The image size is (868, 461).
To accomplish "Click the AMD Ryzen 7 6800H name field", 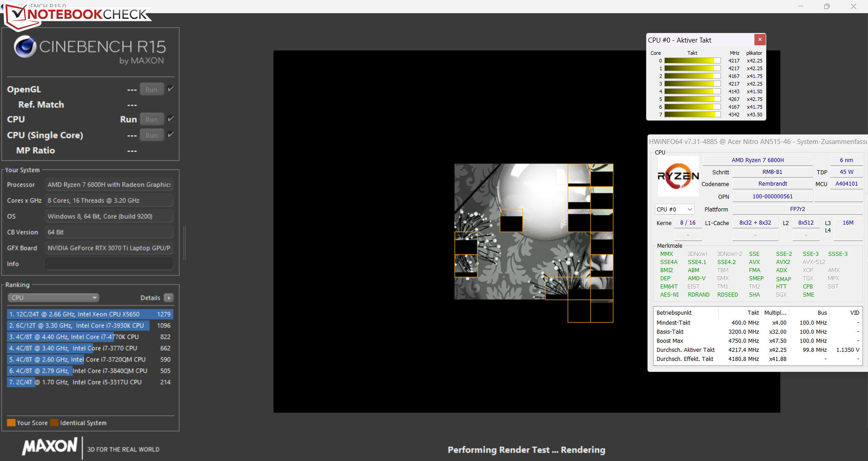I will (x=758, y=160).
